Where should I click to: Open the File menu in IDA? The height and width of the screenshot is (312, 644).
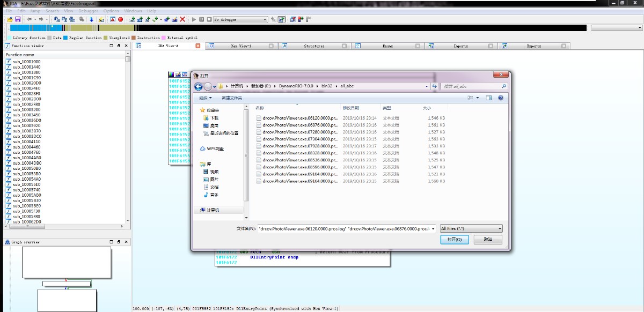[9, 11]
